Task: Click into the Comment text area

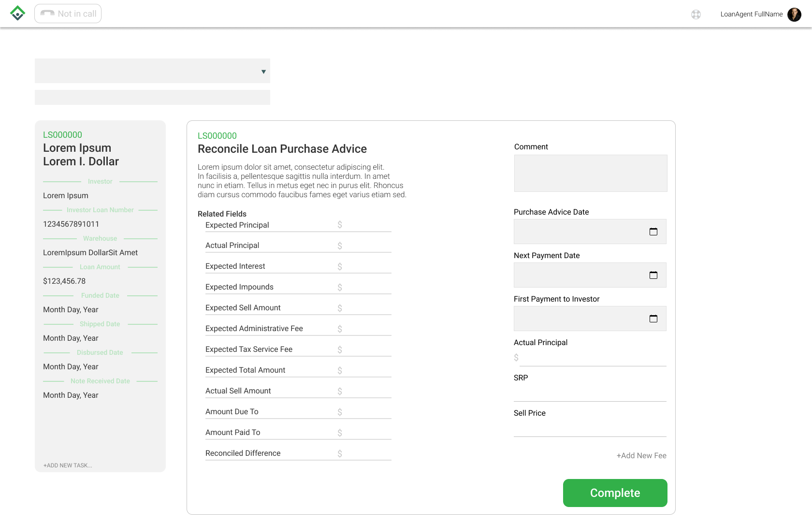Action: [590, 173]
